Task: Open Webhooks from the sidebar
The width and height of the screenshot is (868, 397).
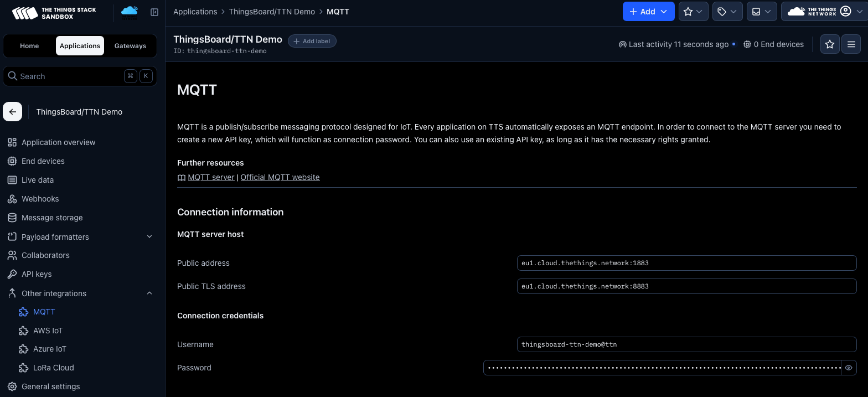Action: pyautogui.click(x=40, y=199)
